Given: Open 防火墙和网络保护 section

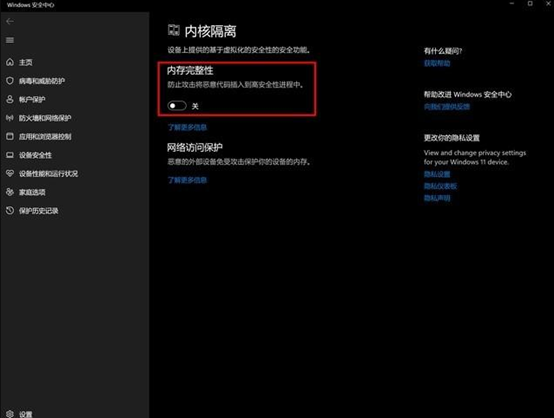Looking at the screenshot, I should (45, 118).
